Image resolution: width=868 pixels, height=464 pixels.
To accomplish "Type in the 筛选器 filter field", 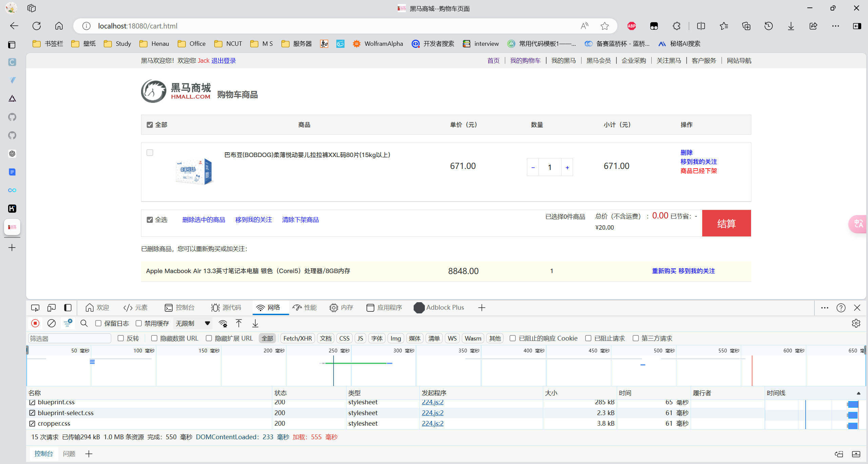I will click(70, 338).
